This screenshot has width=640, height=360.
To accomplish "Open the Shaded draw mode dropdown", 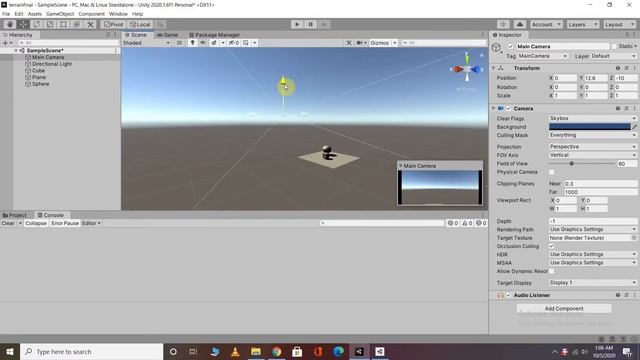I will [x=147, y=43].
